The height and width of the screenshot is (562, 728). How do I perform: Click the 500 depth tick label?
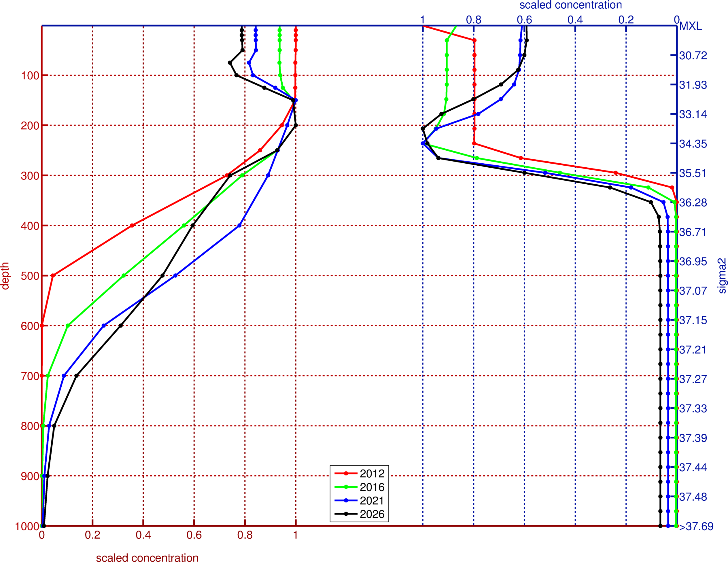(x=30, y=276)
